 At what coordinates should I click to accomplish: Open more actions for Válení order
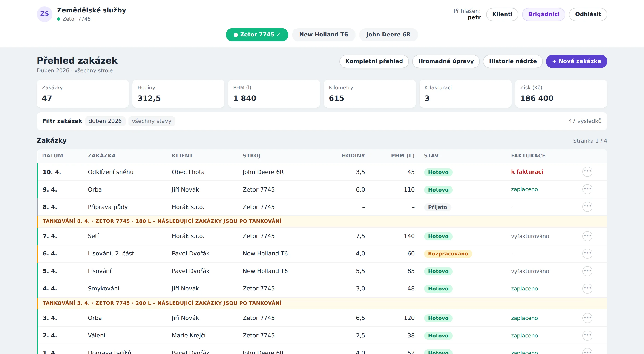tap(587, 335)
